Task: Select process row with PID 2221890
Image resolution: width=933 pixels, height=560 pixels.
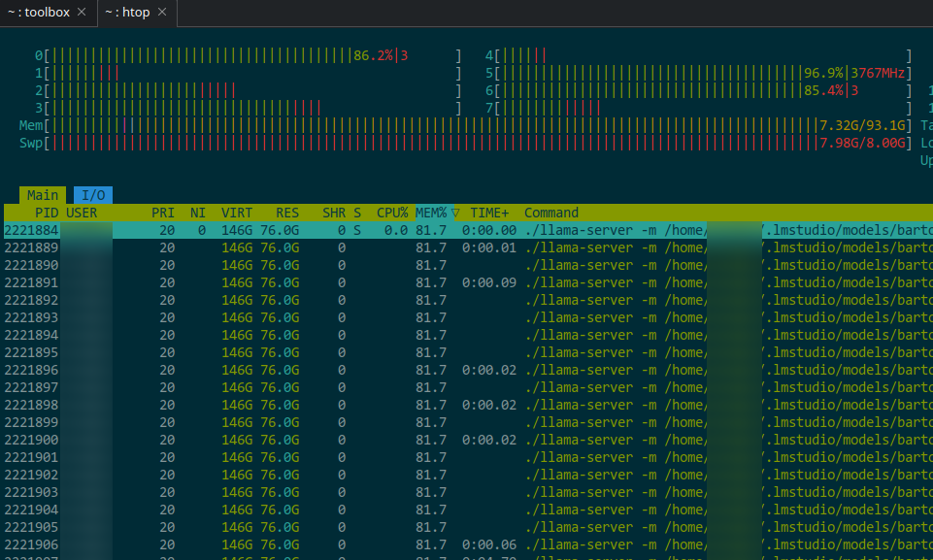Action: (468, 265)
